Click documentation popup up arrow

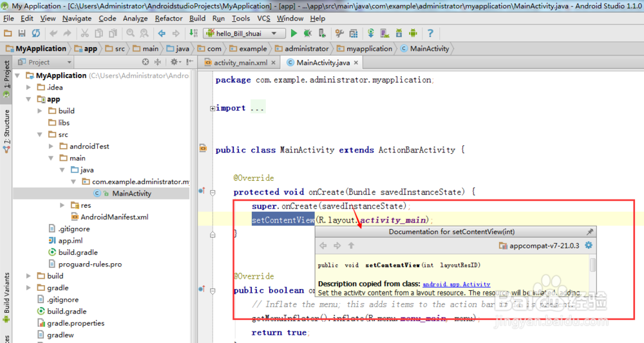click(351, 245)
